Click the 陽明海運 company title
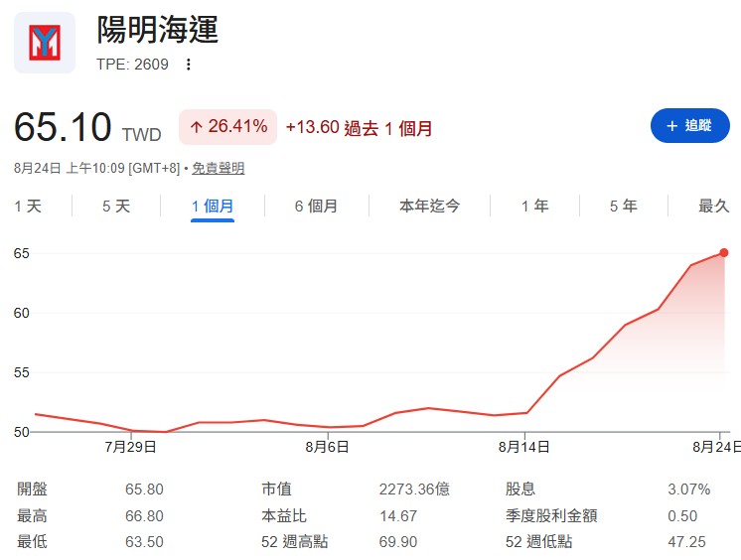This screenshot has height=560, width=741. tap(157, 30)
